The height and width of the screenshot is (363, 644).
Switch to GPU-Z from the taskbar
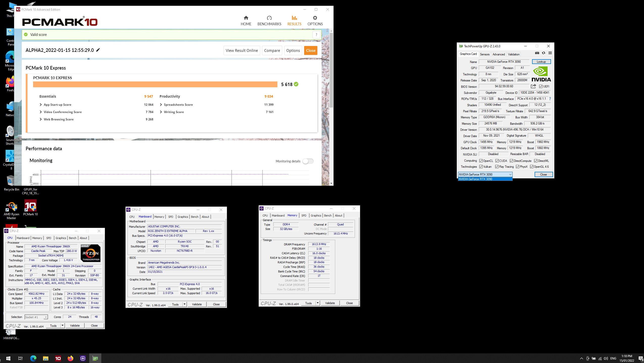95,358
